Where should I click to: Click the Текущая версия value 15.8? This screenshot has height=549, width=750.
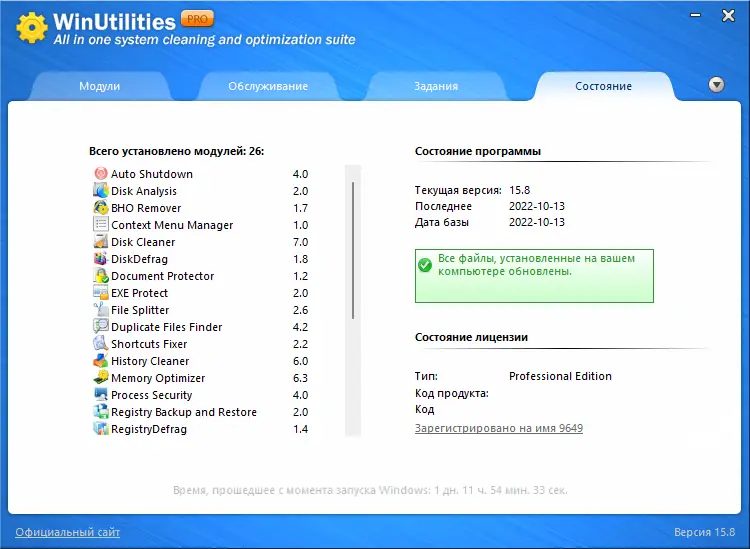coord(519,190)
